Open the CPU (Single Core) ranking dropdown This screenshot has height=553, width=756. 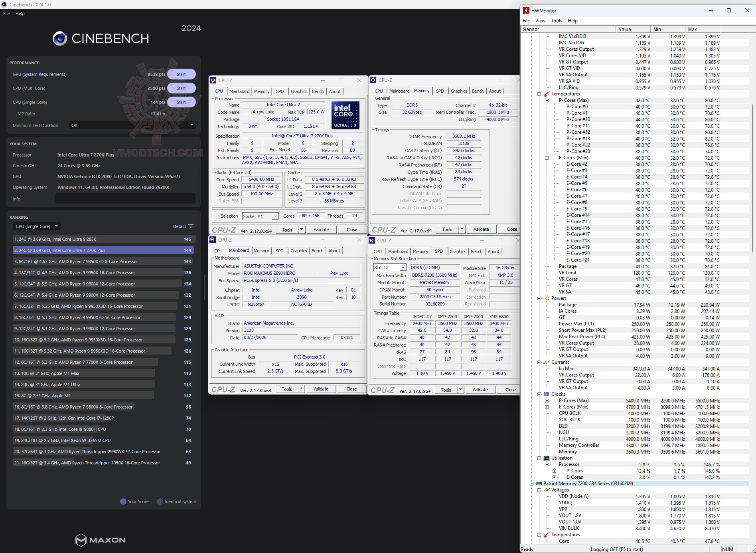pos(37,226)
